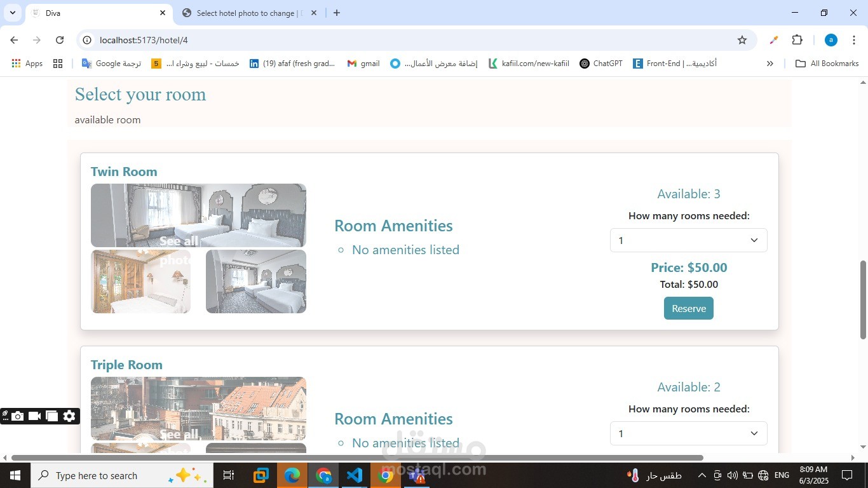Bookmark this page with the star icon
868x488 pixels.
(x=742, y=40)
